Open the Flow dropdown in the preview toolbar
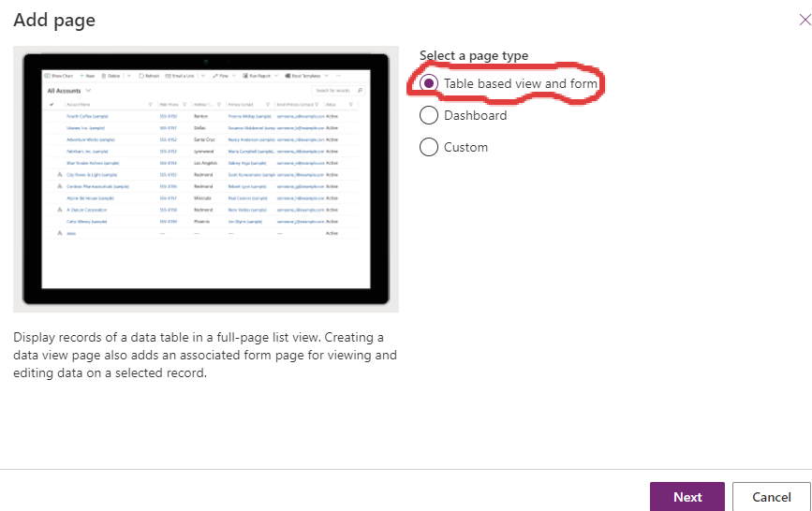The width and height of the screenshot is (812, 511). tap(232, 75)
